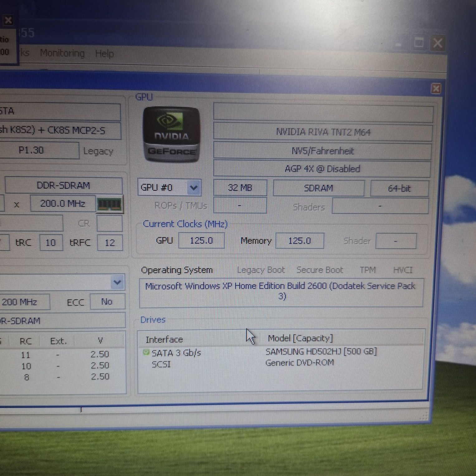Click the 32 MB video memory field

pos(240,188)
